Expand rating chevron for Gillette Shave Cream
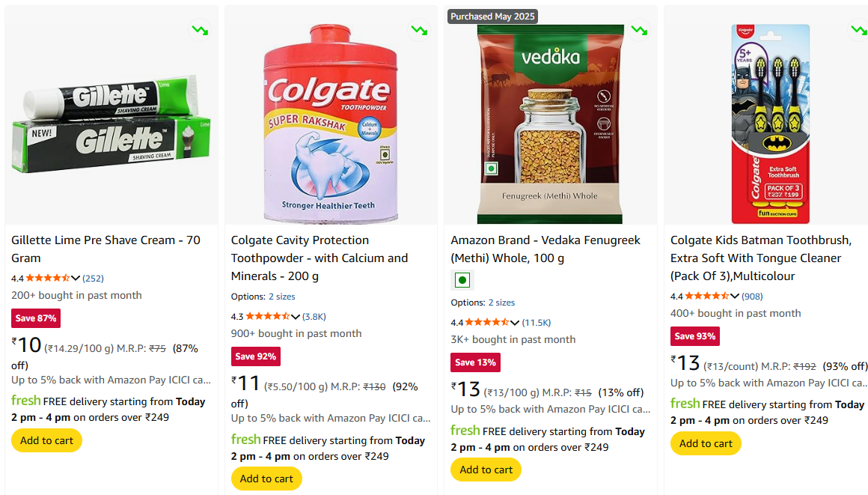Viewport: 868px width, 495px height. click(x=76, y=278)
